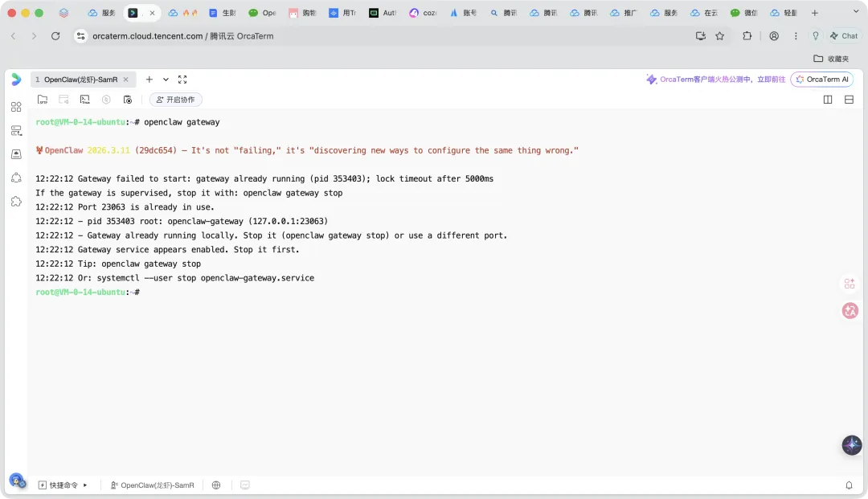Viewport: 868px width, 499px height.
Task: Click the 开启协作 collaboration button
Action: click(175, 100)
